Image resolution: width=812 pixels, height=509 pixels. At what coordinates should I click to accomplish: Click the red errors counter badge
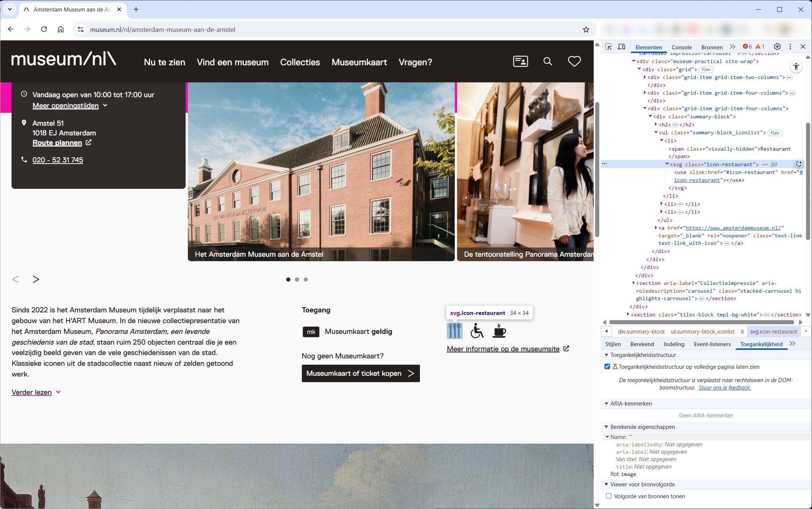click(747, 47)
